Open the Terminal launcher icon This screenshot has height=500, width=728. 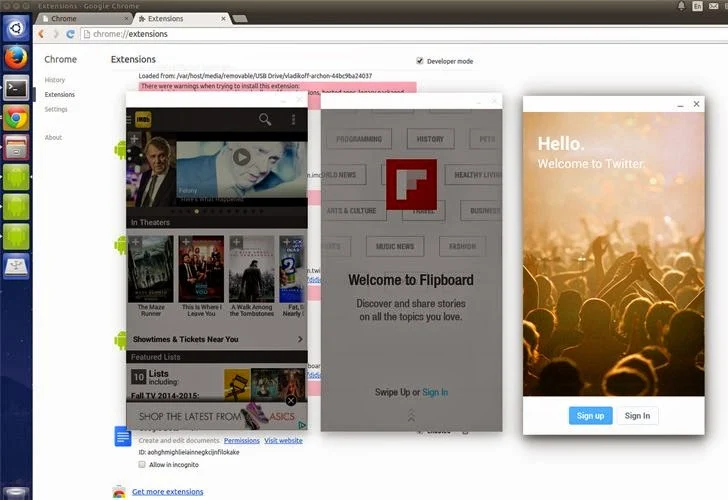pos(16,88)
